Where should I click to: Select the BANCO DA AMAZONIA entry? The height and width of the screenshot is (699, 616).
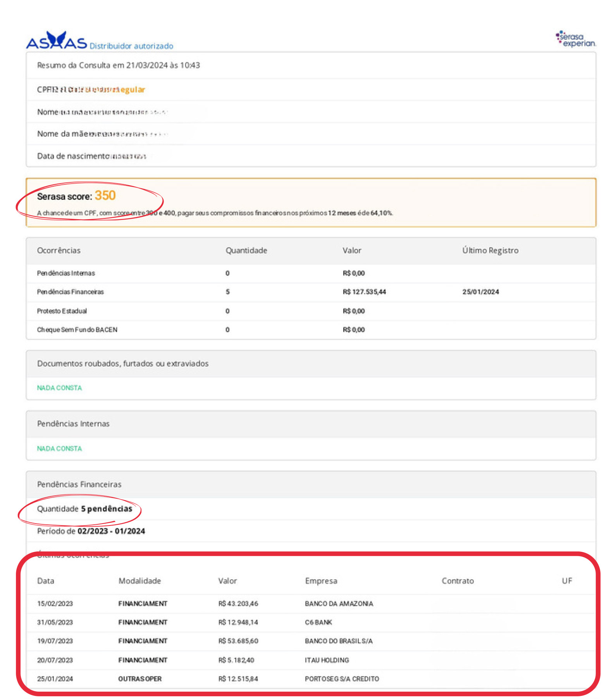pyautogui.click(x=339, y=604)
